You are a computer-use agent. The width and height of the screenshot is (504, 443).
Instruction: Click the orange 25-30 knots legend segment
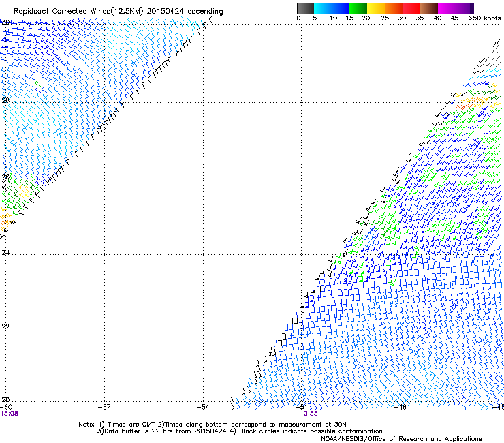point(394,8)
